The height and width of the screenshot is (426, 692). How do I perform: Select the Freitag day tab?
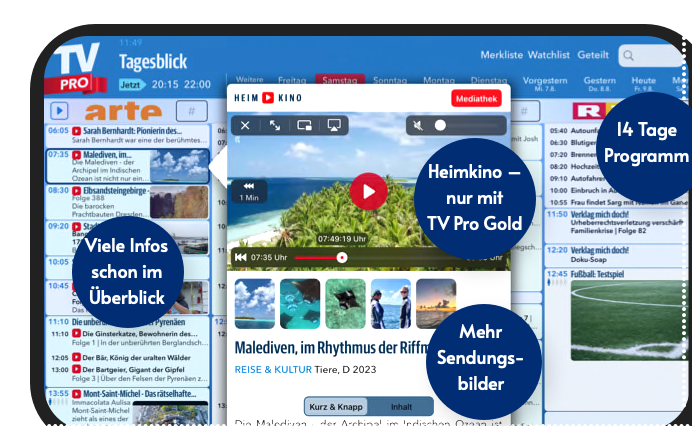pos(292,80)
